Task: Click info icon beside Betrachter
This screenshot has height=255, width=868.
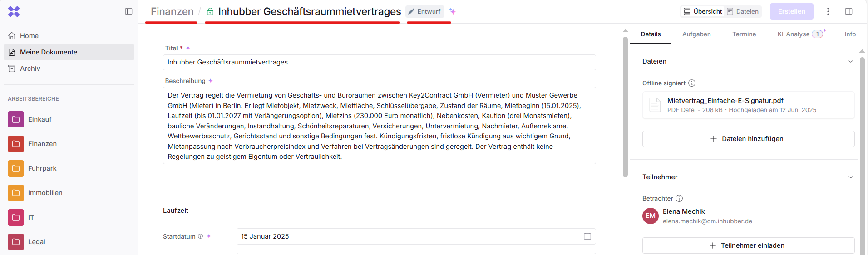Action: pyautogui.click(x=679, y=198)
